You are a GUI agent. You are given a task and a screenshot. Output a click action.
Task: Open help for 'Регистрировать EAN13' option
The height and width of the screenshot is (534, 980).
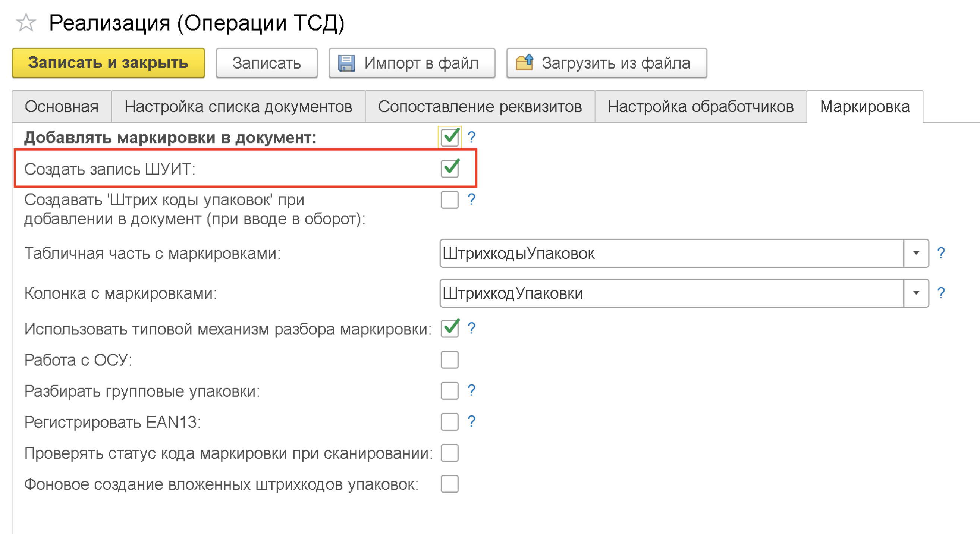click(471, 421)
